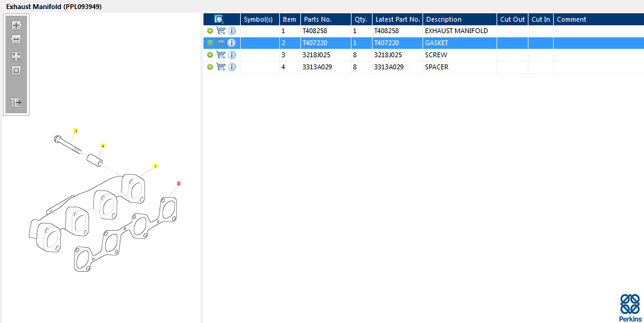644x323 pixels.
Task: Click the SCREW description cell
Action: point(460,55)
